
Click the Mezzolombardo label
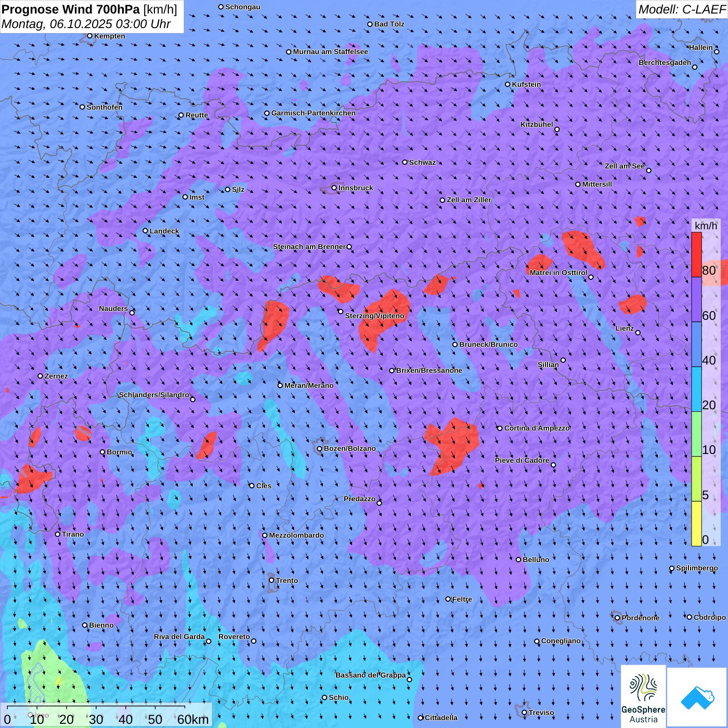(296, 535)
